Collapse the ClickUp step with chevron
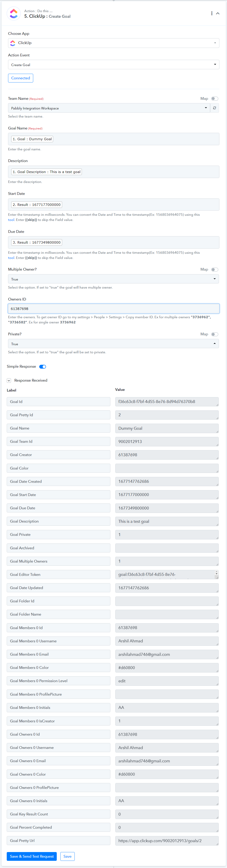 coord(218,13)
